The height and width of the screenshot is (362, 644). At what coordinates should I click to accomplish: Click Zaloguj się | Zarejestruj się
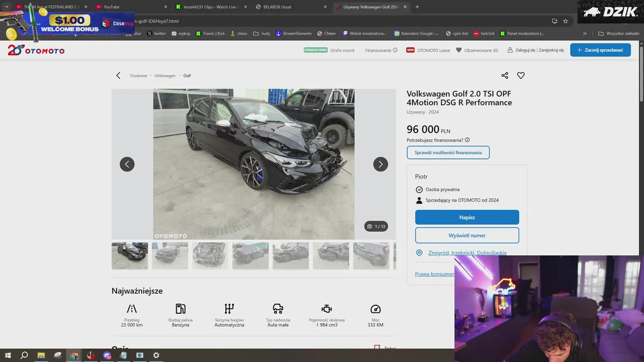tap(536, 50)
